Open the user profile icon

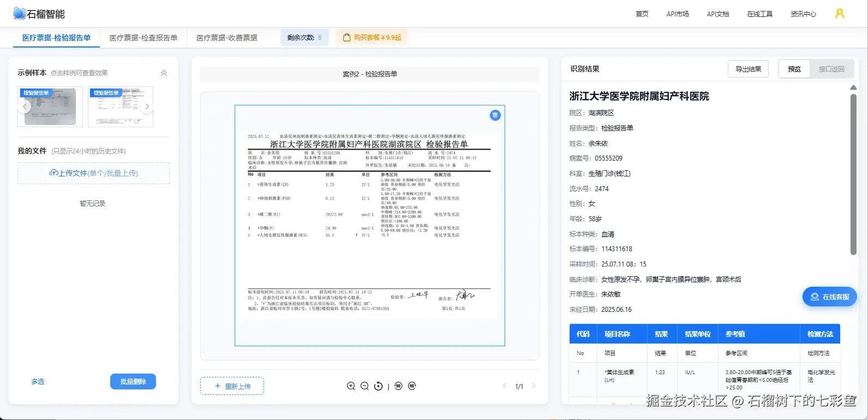(x=840, y=14)
